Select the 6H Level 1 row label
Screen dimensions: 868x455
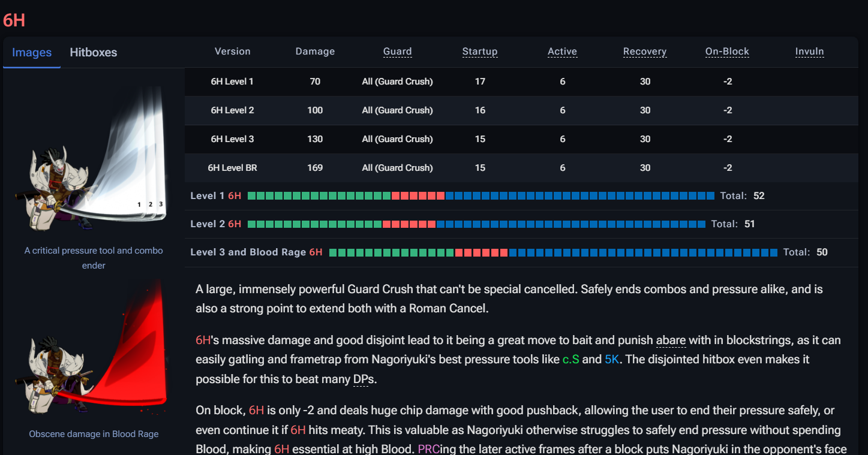tap(232, 82)
